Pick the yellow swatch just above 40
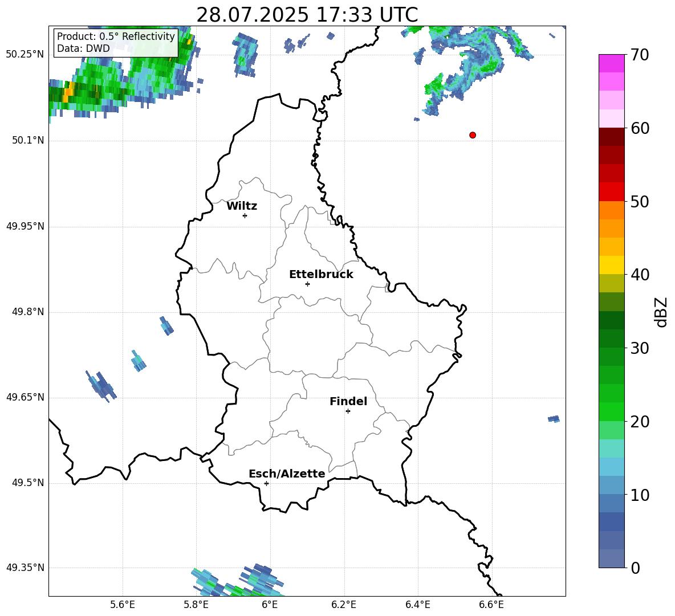The width and height of the screenshot is (675, 616). tap(611, 265)
